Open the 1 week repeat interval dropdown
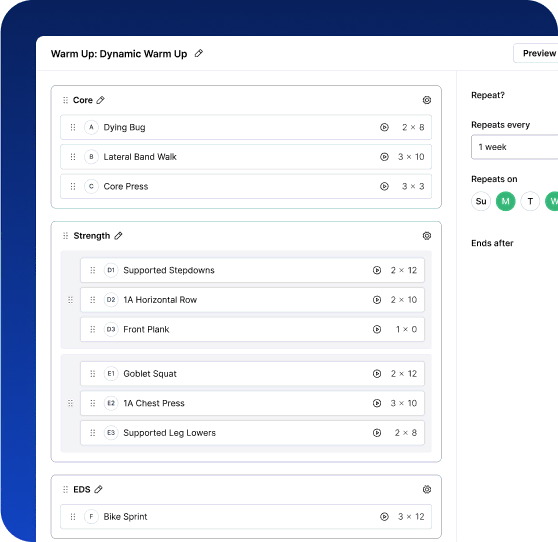558x542 pixels. 515,147
